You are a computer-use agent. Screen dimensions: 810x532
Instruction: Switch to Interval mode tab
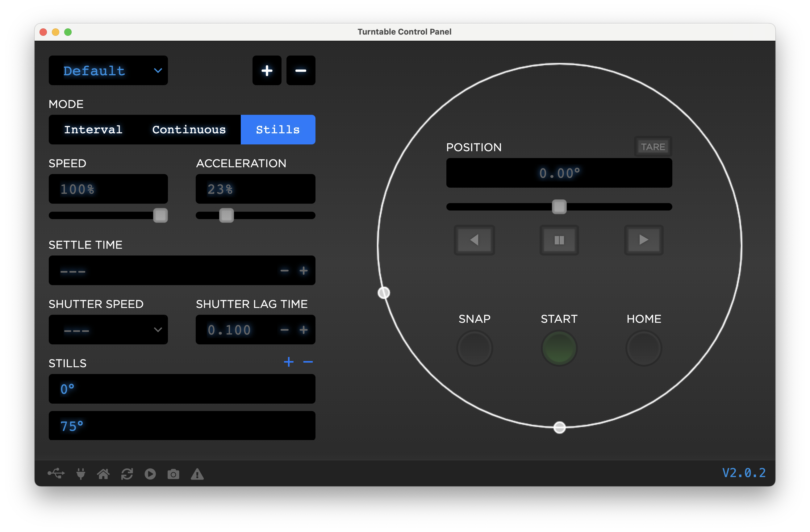pyautogui.click(x=93, y=130)
